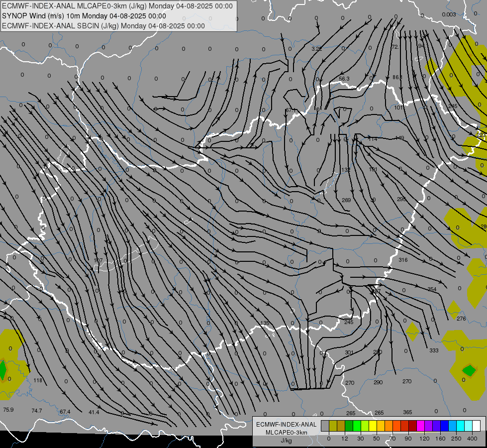Screen dimensions: 487x448
Task: Click the map value 3.22
Action: coord(316,49)
